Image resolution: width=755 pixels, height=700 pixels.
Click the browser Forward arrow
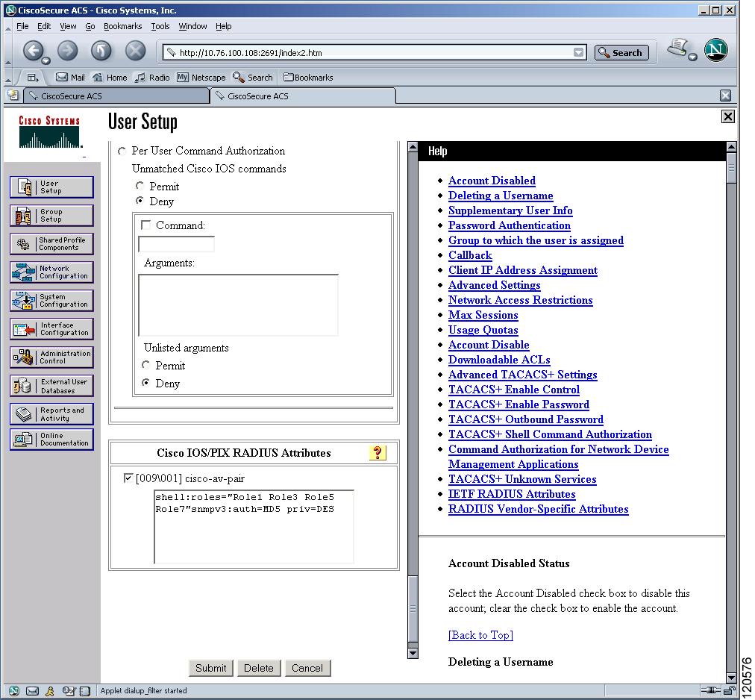(x=67, y=50)
